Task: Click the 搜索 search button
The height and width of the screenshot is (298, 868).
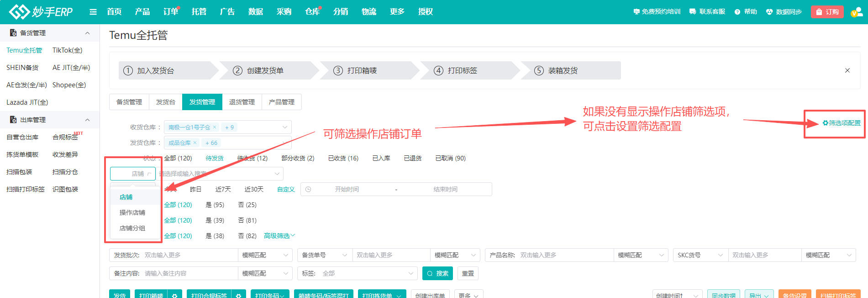Action: point(437,273)
